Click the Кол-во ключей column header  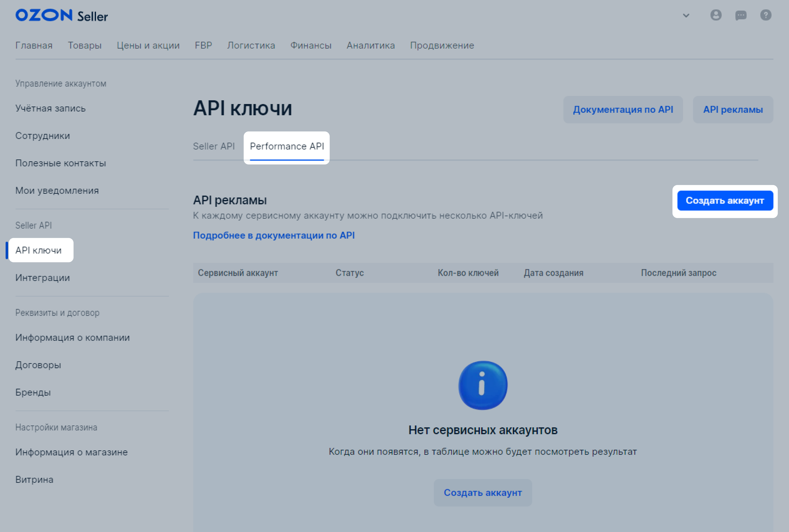[x=468, y=273]
